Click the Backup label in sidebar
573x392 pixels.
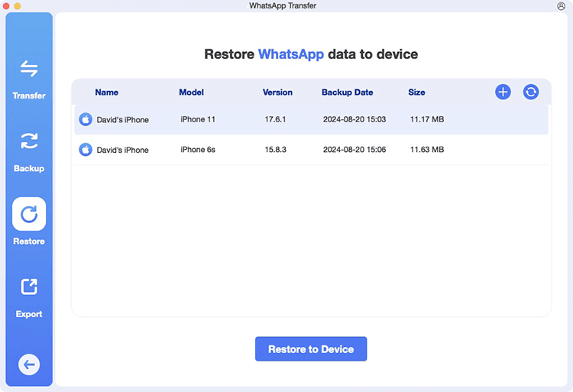pos(29,168)
